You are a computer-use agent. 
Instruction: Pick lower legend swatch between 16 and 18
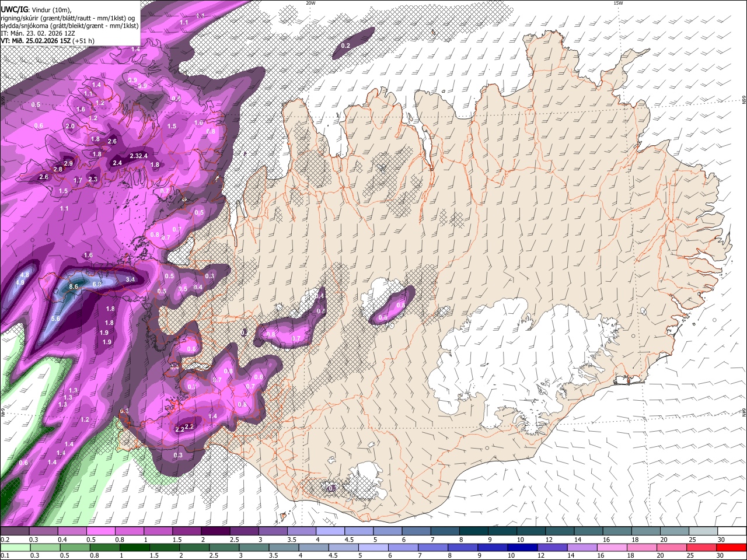(613, 547)
